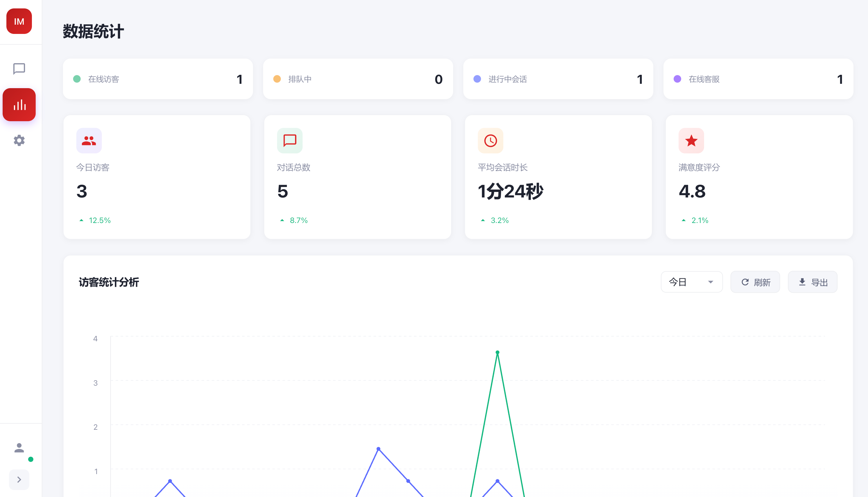Image resolution: width=868 pixels, height=497 pixels.
Task: Click the 在线访客 status card
Action: 158,79
